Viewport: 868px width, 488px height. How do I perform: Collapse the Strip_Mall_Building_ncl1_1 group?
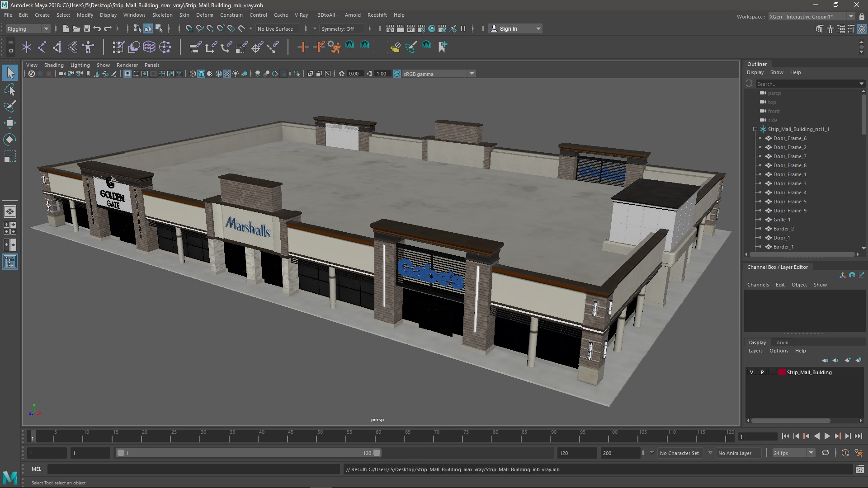pyautogui.click(x=755, y=129)
